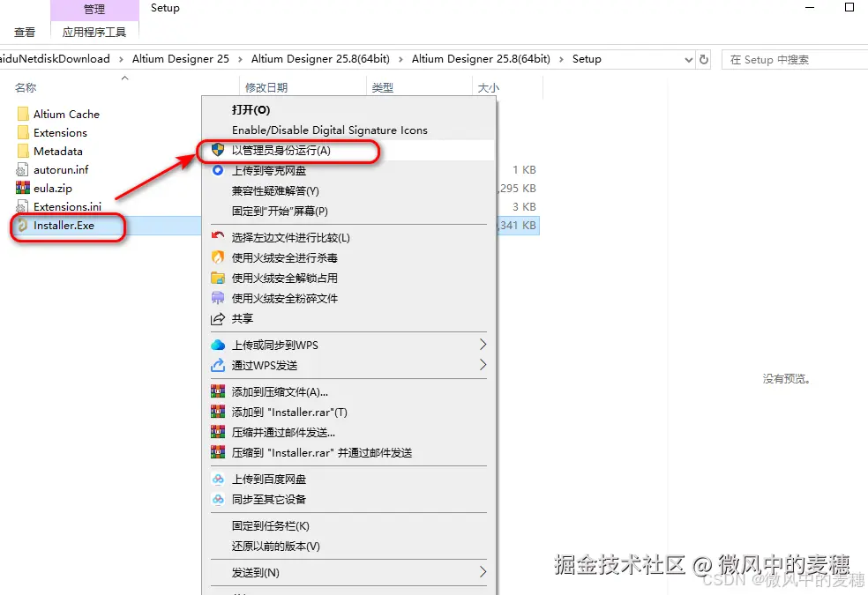Expand the 发送到(N) submenu arrow
Viewport: 868px width, 595px height.
click(483, 572)
